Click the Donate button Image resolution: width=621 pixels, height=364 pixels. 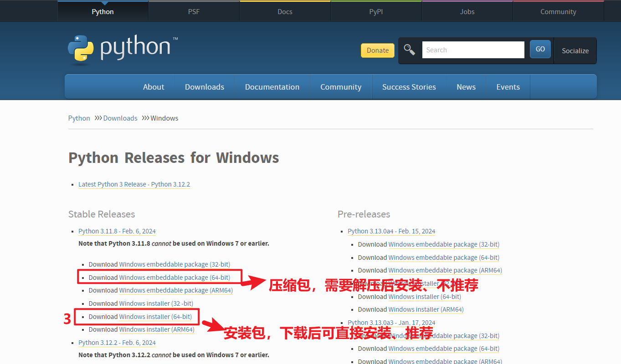click(378, 51)
